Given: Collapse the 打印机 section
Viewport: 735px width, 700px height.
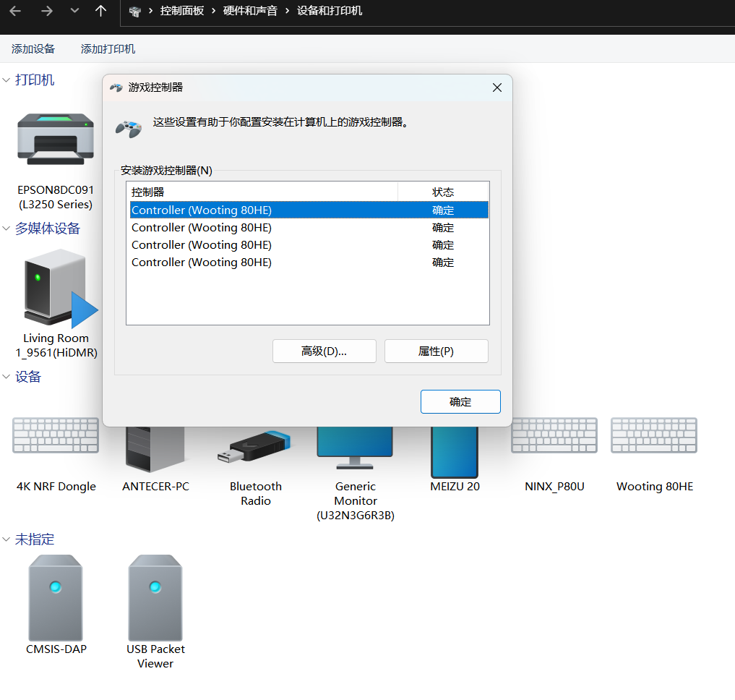Looking at the screenshot, I should tap(6, 80).
